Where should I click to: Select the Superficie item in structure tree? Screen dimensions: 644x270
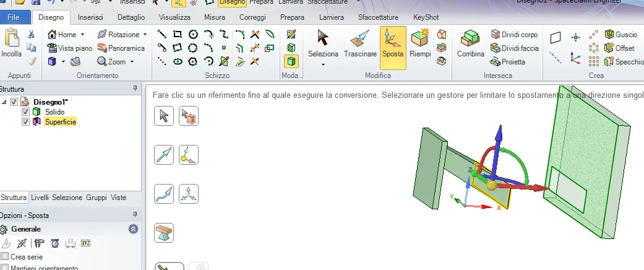pyautogui.click(x=60, y=122)
